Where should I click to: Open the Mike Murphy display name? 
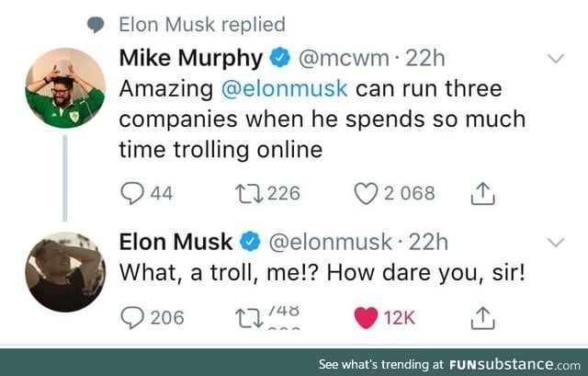[x=191, y=58]
